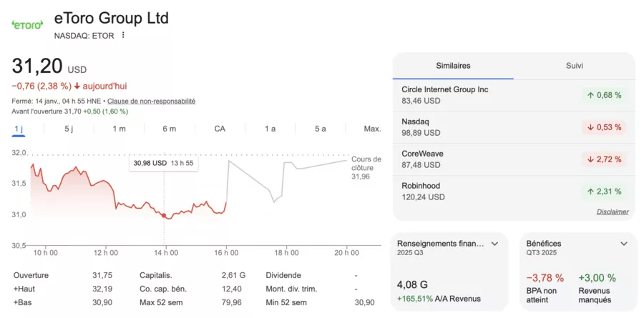Click the red down arrow next to aujourd'hui
Screen dimensions: 644x318
[x=77, y=86]
